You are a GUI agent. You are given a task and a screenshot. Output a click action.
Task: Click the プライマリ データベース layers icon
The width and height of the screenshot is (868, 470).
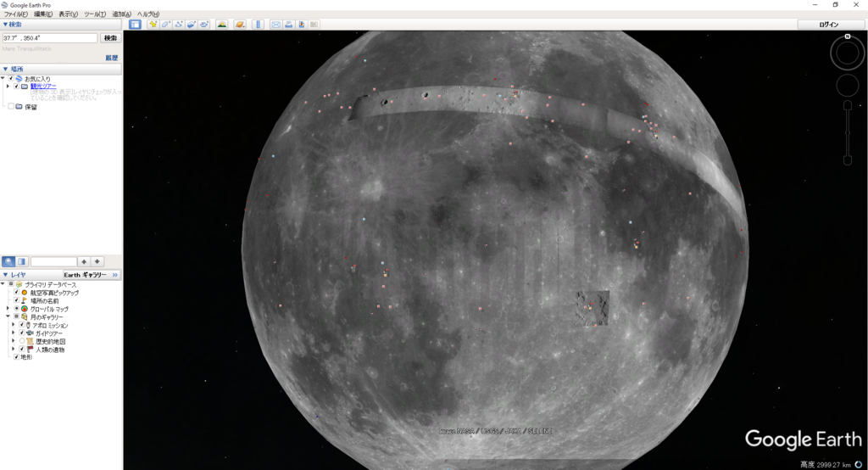[19, 284]
